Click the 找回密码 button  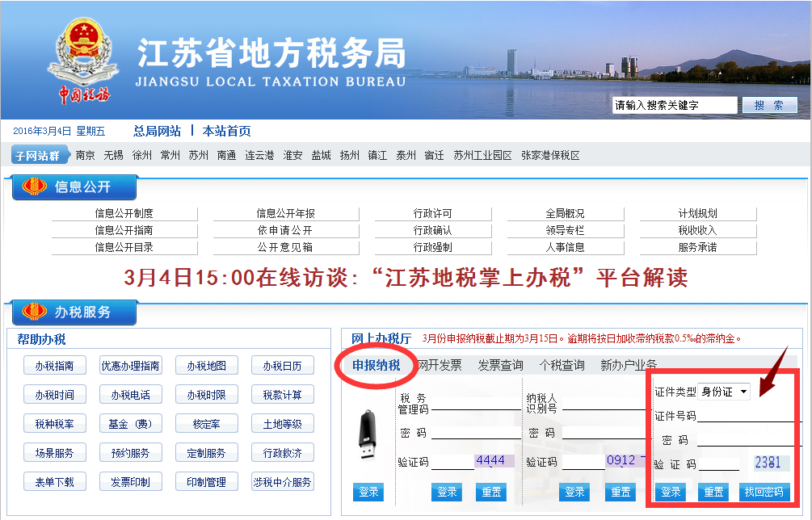[764, 492]
